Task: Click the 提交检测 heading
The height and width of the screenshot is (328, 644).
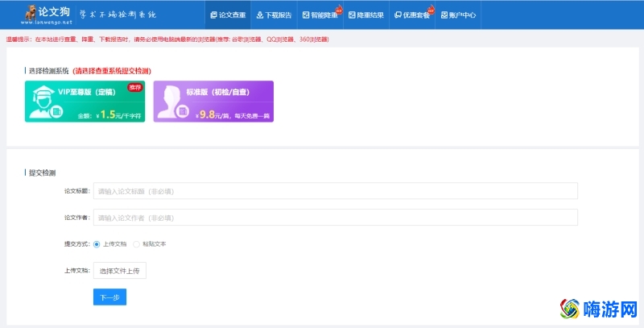Action: click(42, 173)
